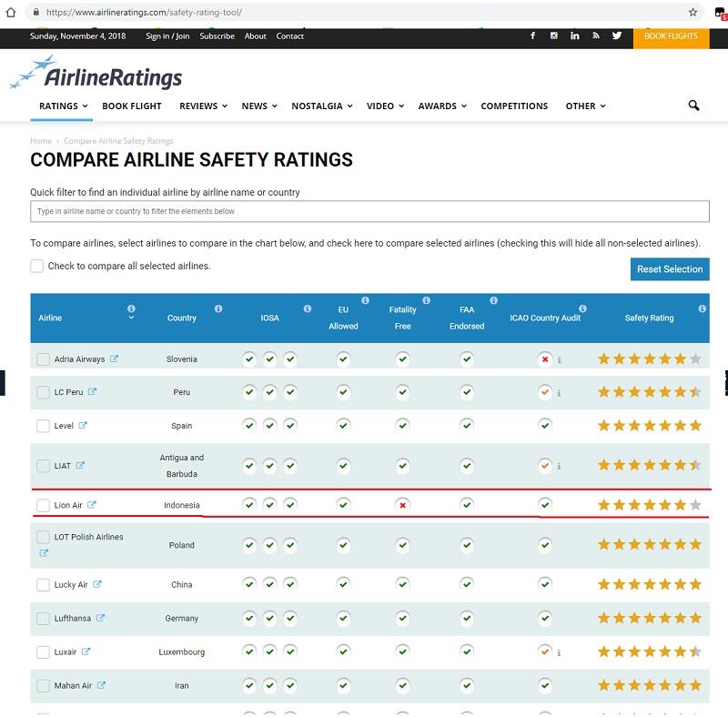Open the Competitions menu item

[514, 106]
